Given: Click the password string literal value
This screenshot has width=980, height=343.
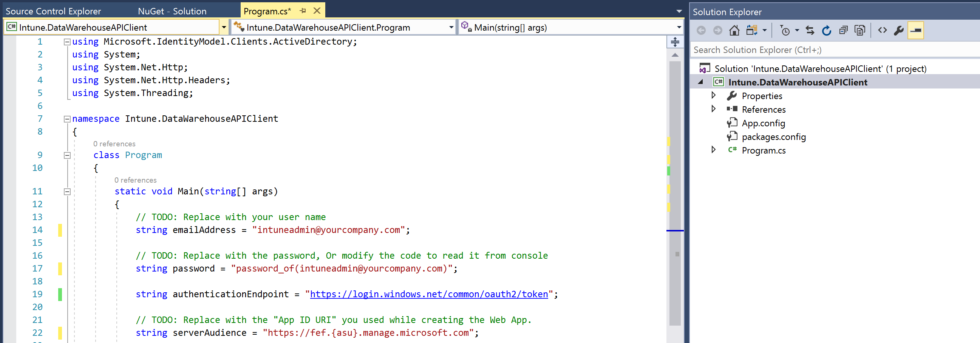Looking at the screenshot, I should (342, 269).
